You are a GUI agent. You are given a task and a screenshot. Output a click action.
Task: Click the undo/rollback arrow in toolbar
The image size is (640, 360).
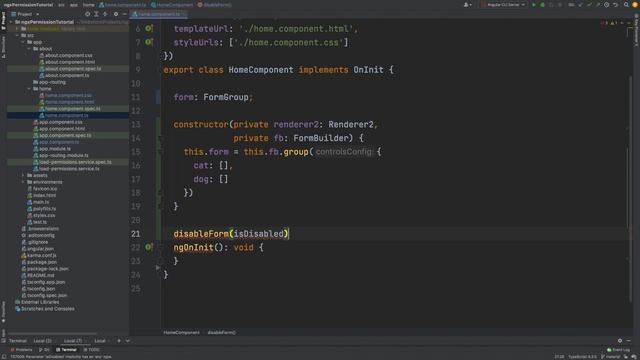616,5
